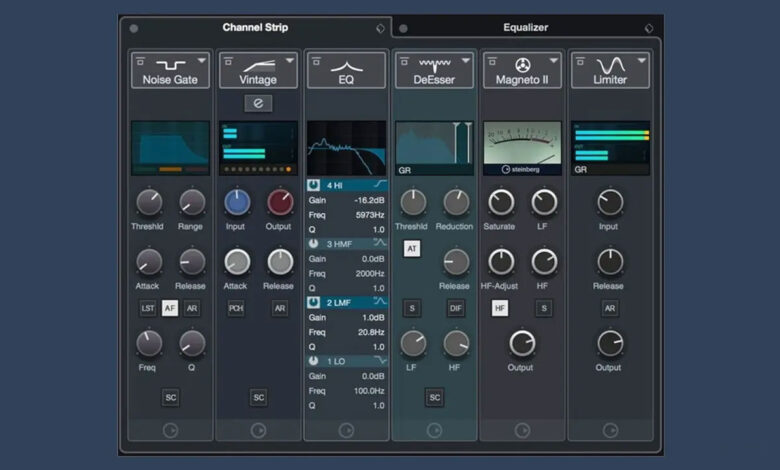The image size is (780, 470).
Task: Open the Noise Gate module dropdown arrow
Action: pos(201,61)
